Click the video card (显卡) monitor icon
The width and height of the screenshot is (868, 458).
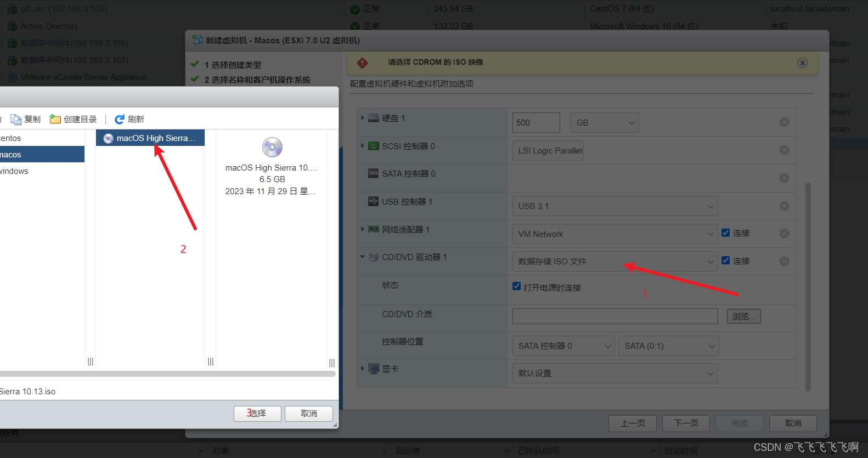pyautogui.click(x=374, y=369)
